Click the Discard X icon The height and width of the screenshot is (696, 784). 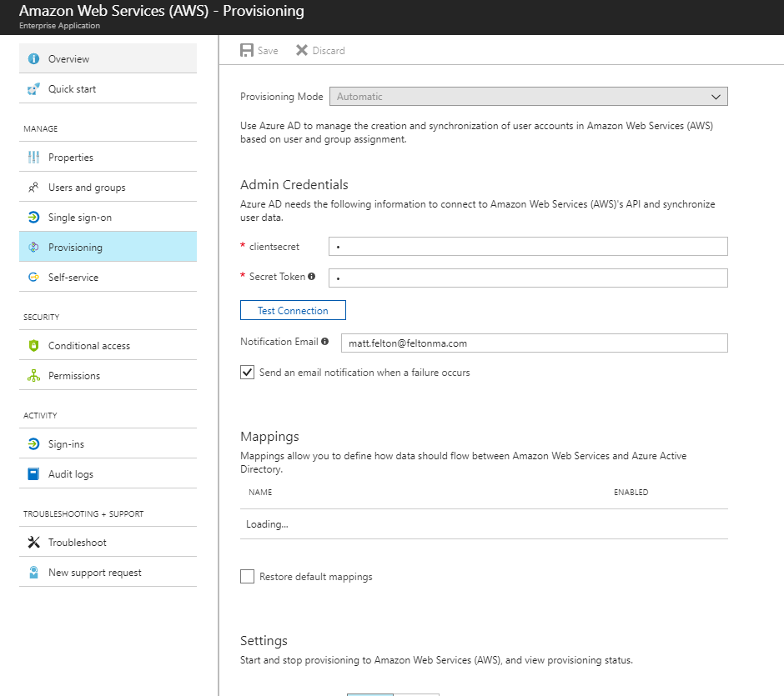click(x=301, y=50)
